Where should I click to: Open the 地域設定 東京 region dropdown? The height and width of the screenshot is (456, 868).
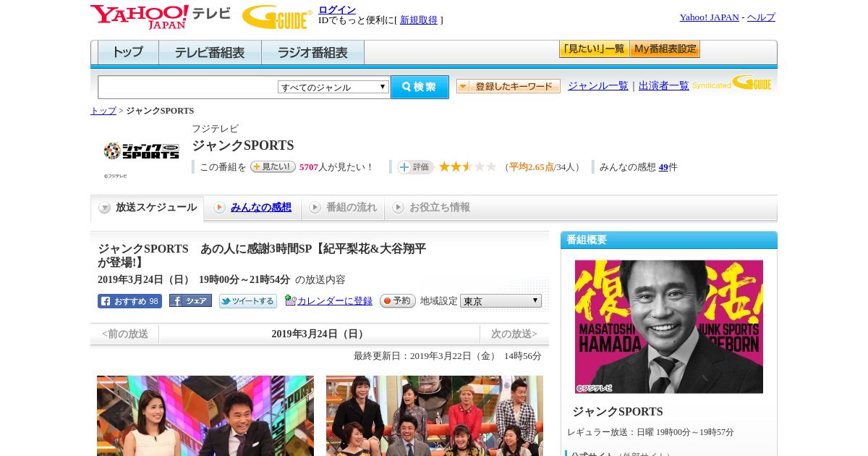pyautogui.click(x=501, y=300)
